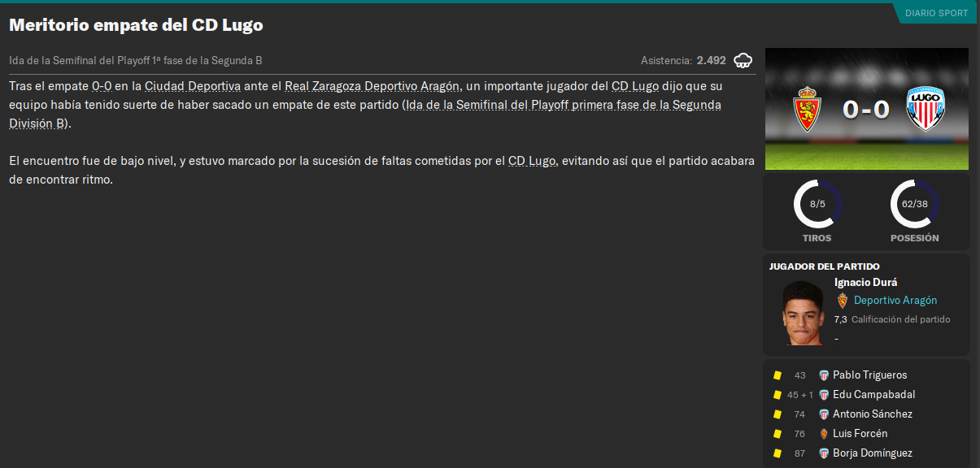Viewport: 980px width, 468px height.
Task: Click the club badge next to Edu Campabadal
Action: 824,395
